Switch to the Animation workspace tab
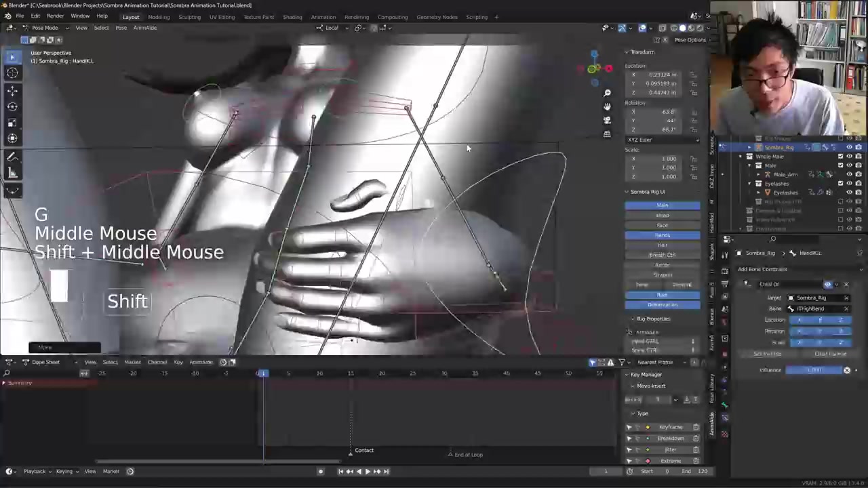This screenshot has width=868, height=488. [323, 17]
